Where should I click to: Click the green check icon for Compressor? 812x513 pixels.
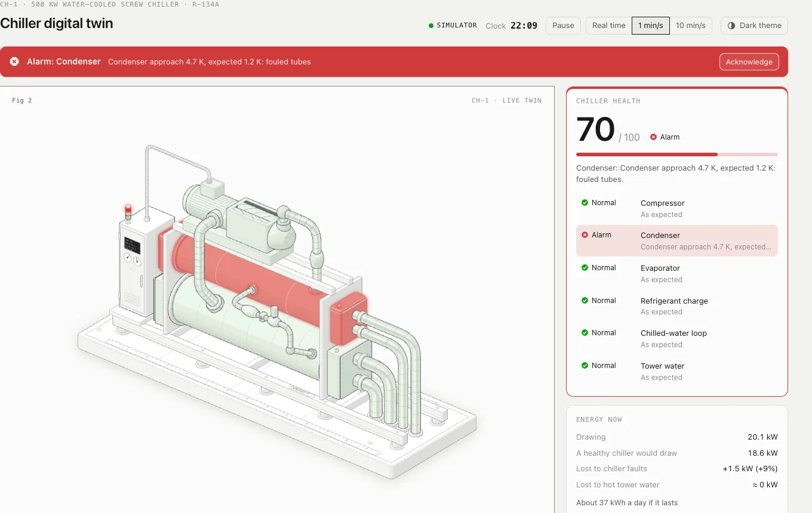[585, 203]
